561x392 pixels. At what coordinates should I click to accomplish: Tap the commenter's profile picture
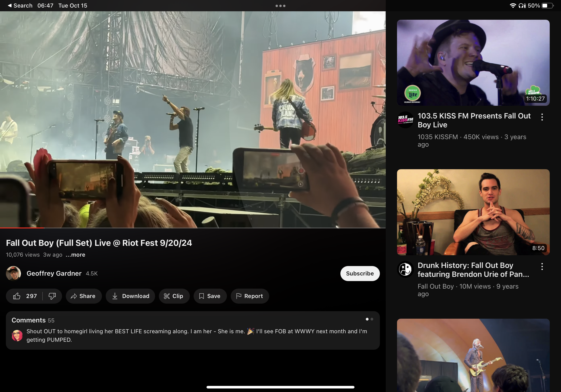[x=17, y=335]
